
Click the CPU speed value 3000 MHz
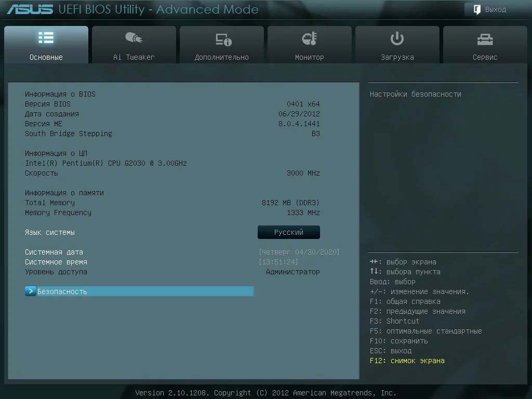[303, 173]
